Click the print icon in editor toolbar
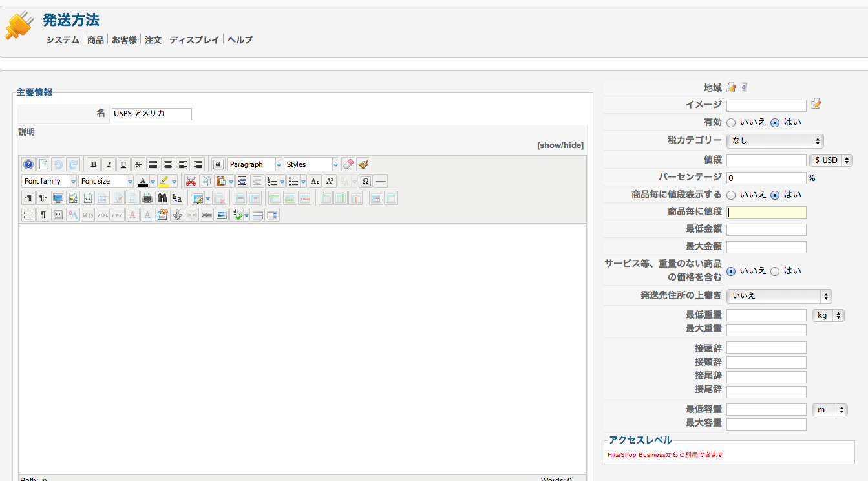Screen dimensions: 868x481 pos(147,198)
